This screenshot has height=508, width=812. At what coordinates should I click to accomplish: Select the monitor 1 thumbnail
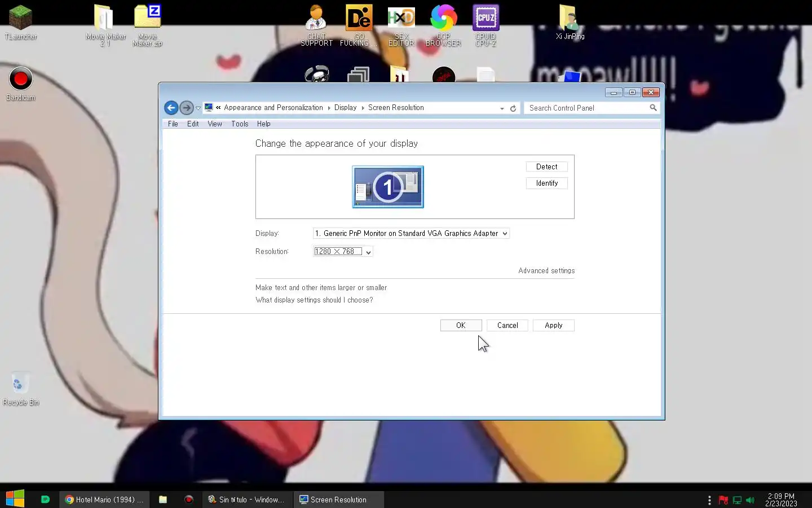click(x=388, y=187)
